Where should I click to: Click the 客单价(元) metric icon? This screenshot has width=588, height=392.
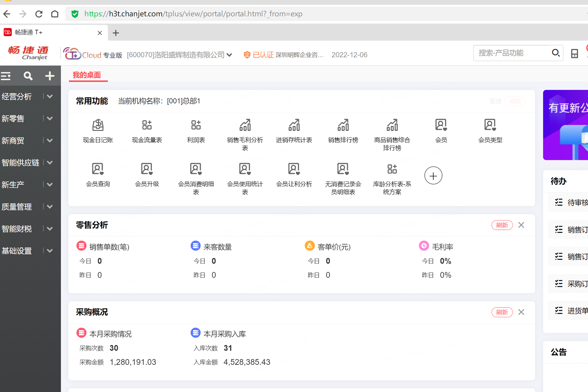pyautogui.click(x=310, y=246)
